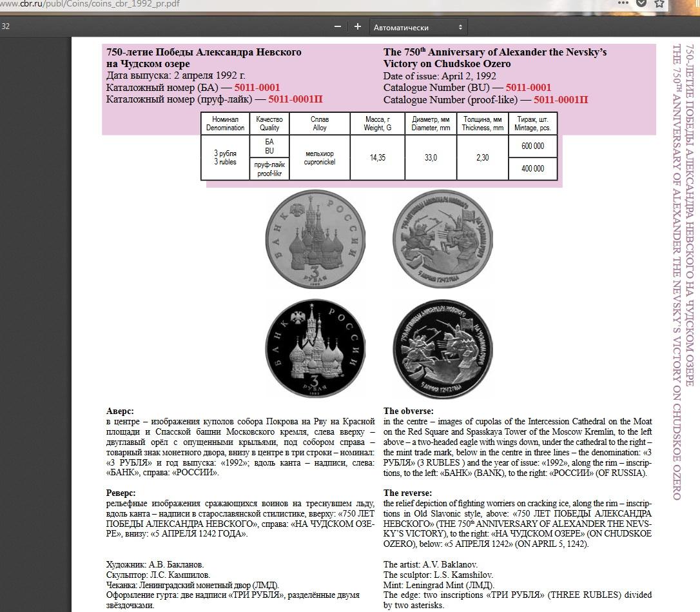Click the heading 'The 750th Anniversary of Alexander the Nevsky's'
This screenshot has width=700, height=612.
(494, 52)
